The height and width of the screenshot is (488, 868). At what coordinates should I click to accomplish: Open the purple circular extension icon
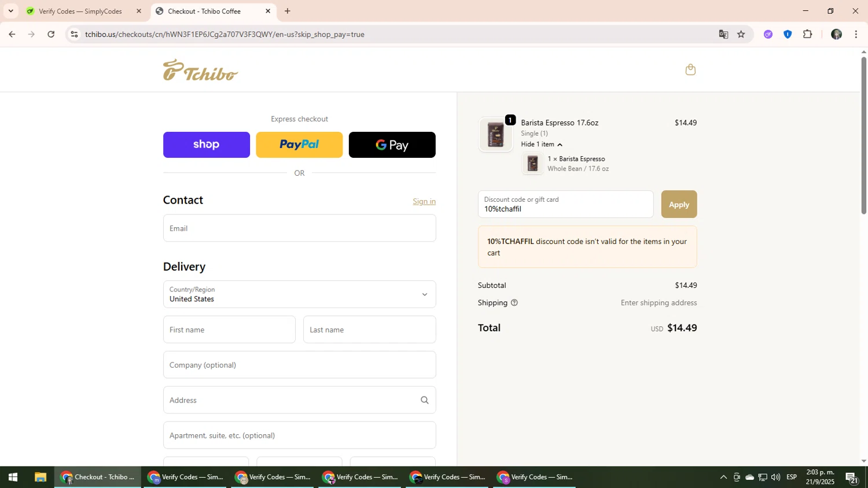click(x=768, y=35)
